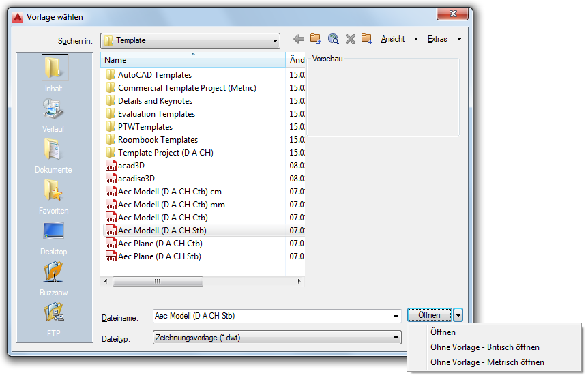This screenshot has height=382, width=588.
Task: Click the search the web icon
Action: pyautogui.click(x=333, y=39)
